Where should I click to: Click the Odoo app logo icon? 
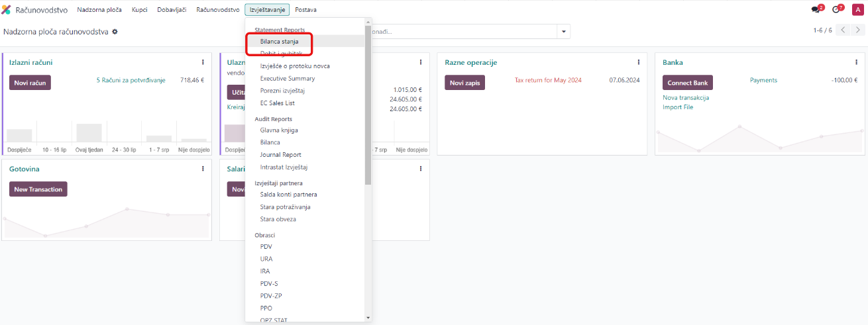(7, 10)
